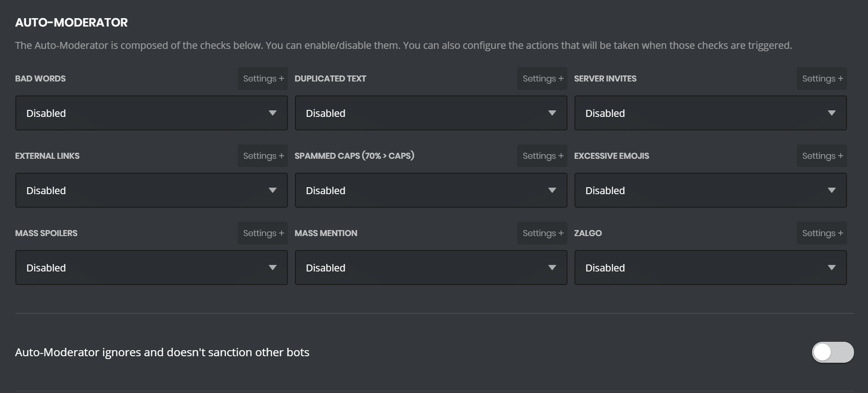Expand the Duplicated Text dropdown
The height and width of the screenshot is (393, 868).
click(431, 113)
